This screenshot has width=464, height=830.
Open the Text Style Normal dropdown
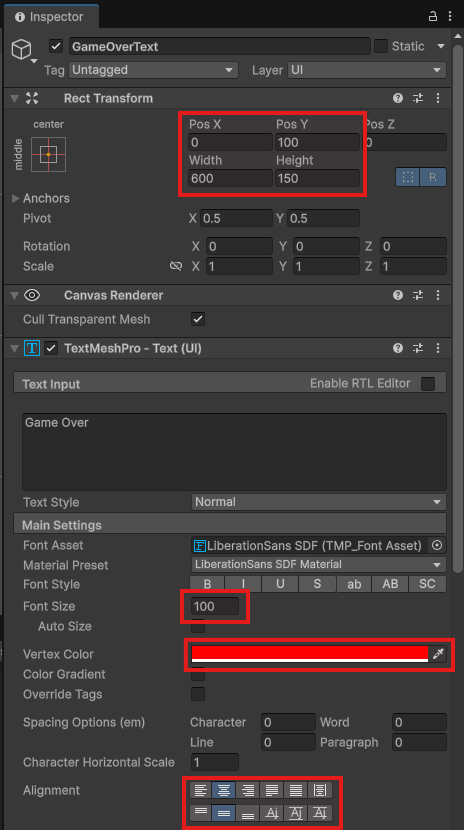coord(319,502)
